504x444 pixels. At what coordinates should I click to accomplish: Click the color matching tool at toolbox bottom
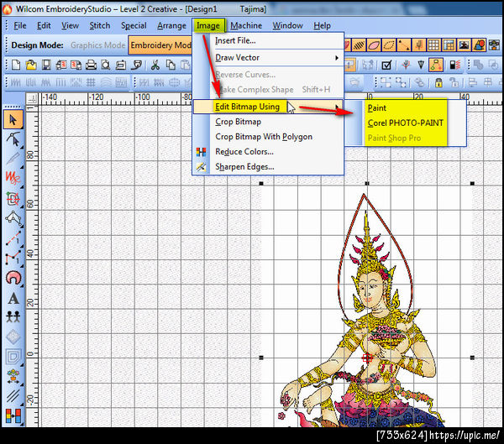pyautogui.click(x=13, y=415)
